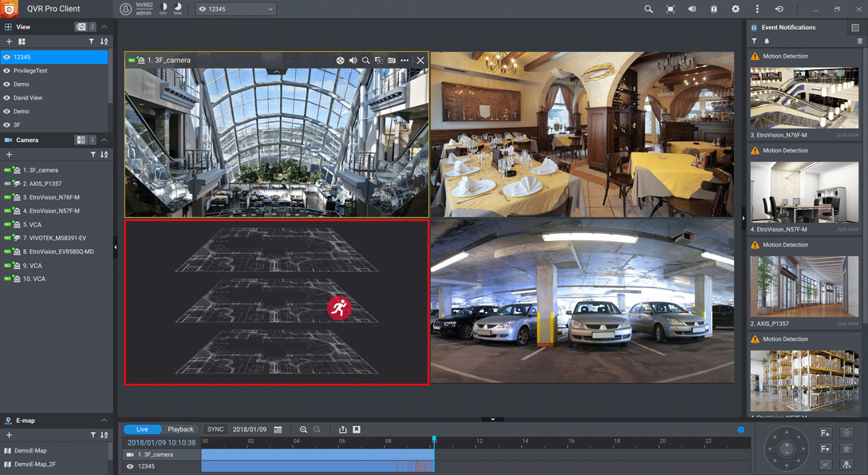Click the fullscreen icon in top toolbar
The height and width of the screenshot is (475, 868).
(670, 9)
